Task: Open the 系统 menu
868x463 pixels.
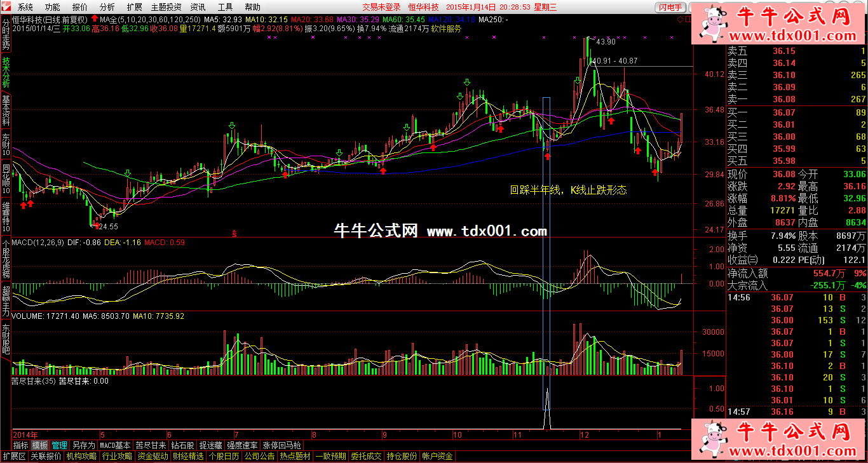Action: (25, 7)
